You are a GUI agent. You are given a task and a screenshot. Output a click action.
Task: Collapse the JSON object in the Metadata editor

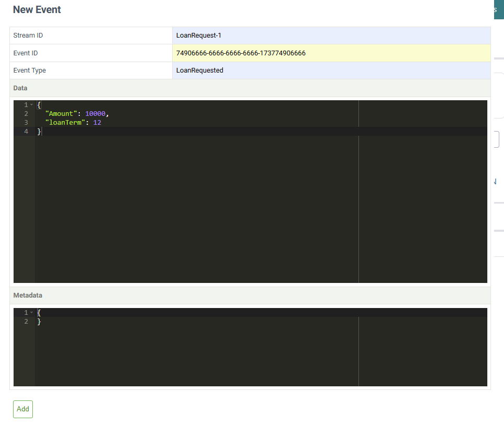pyautogui.click(x=30, y=312)
